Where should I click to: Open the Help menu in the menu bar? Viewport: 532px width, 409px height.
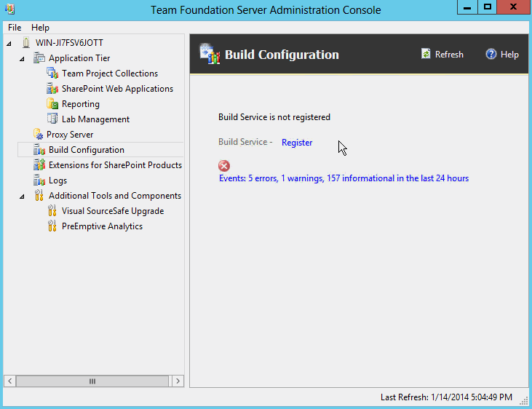[40, 28]
